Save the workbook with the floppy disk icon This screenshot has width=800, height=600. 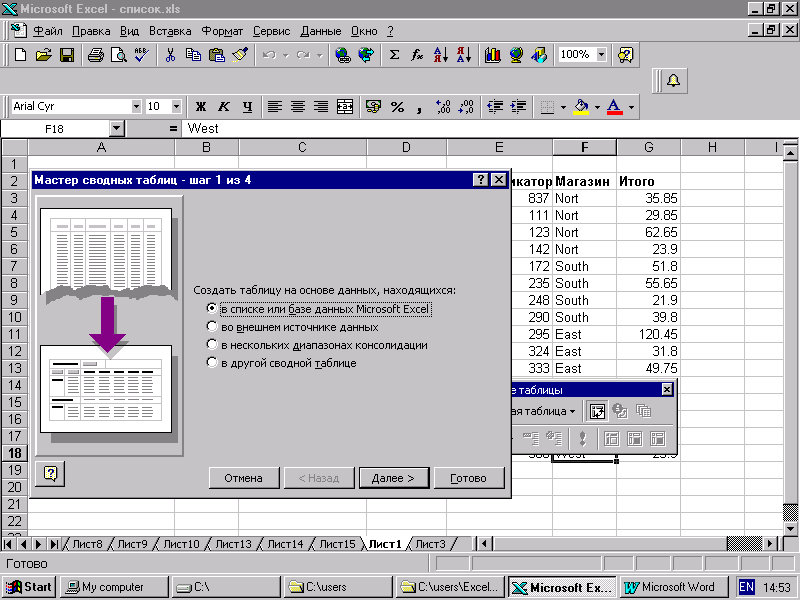point(67,55)
